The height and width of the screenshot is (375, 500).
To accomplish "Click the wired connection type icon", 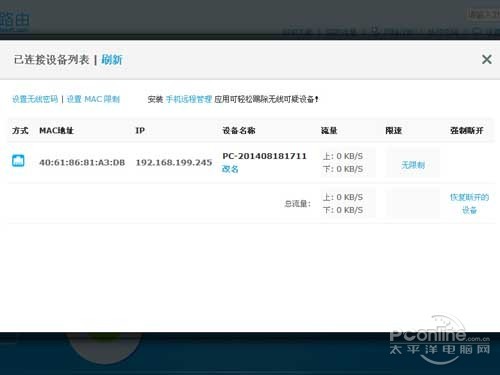I will pos(18,161).
